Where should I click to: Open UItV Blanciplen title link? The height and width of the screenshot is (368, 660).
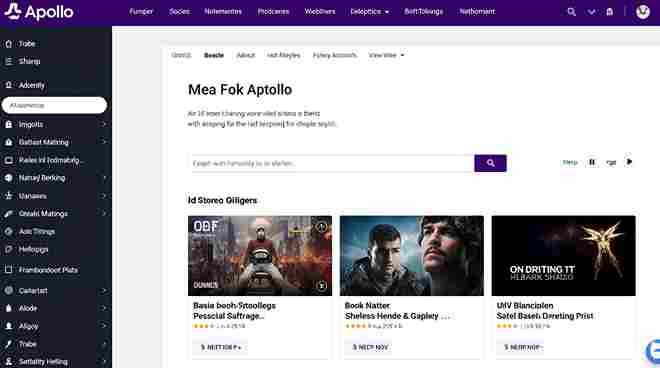tap(545, 311)
